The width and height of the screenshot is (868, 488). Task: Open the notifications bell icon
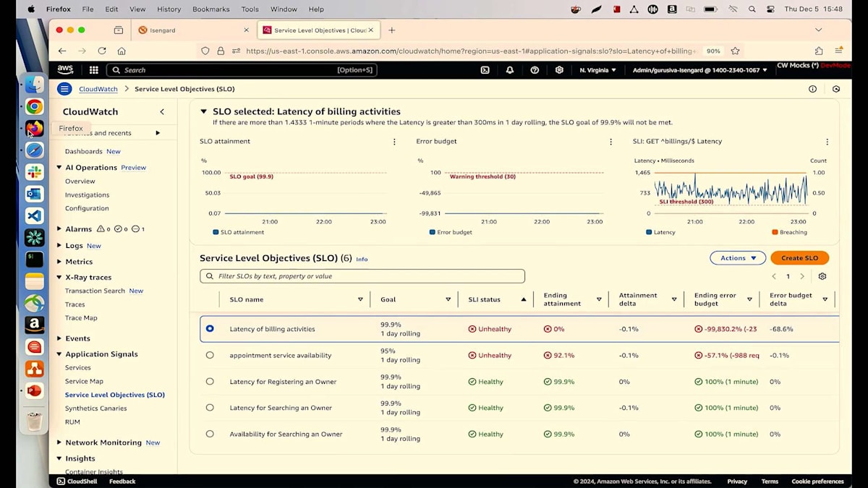(510, 70)
